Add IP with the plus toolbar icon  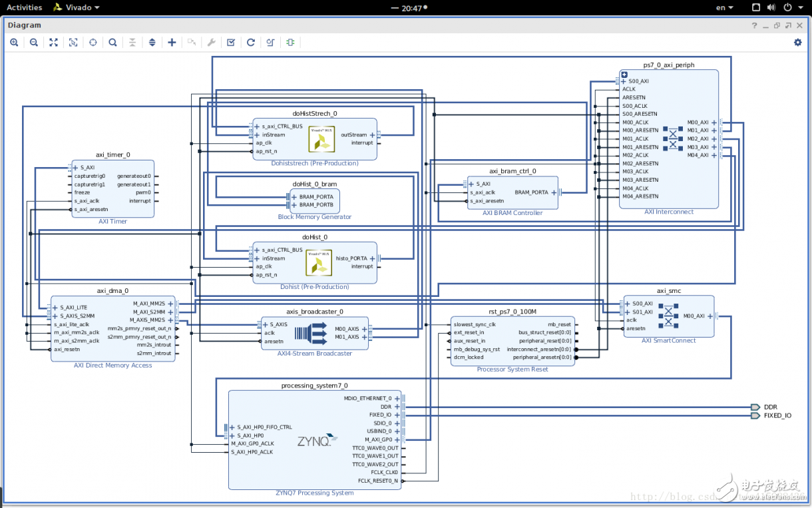172,42
